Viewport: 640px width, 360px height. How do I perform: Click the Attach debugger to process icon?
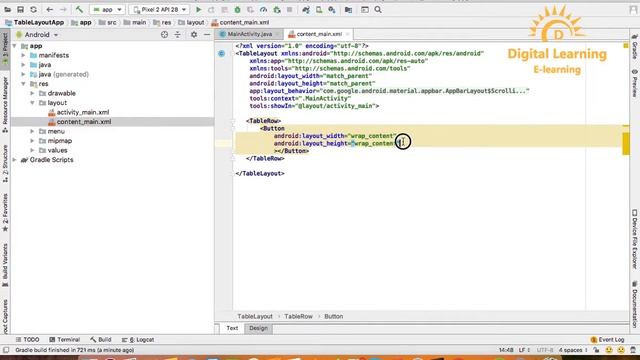pyautogui.click(x=276, y=9)
